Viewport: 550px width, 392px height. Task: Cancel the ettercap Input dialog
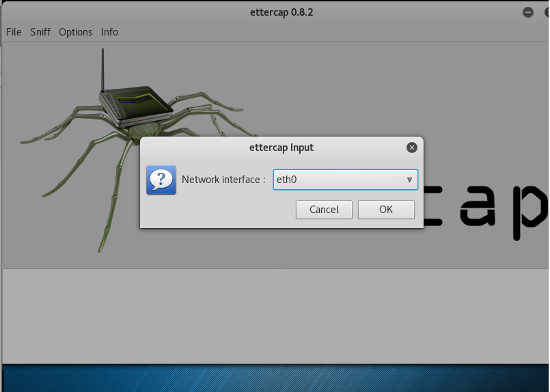(324, 210)
